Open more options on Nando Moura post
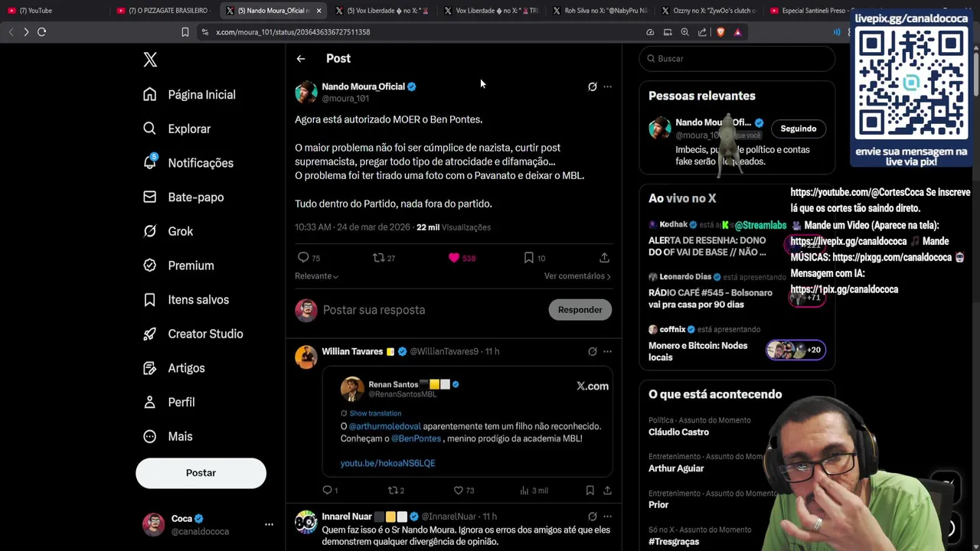980x551 pixels. (x=607, y=86)
